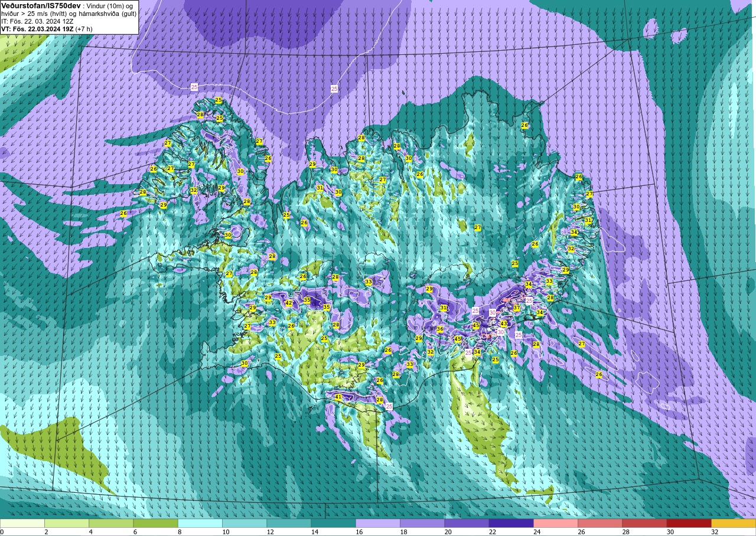Screen dimensions: 756x536
Task: Pick the 6–8 olive green legend swatch
Action: [155, 523]
